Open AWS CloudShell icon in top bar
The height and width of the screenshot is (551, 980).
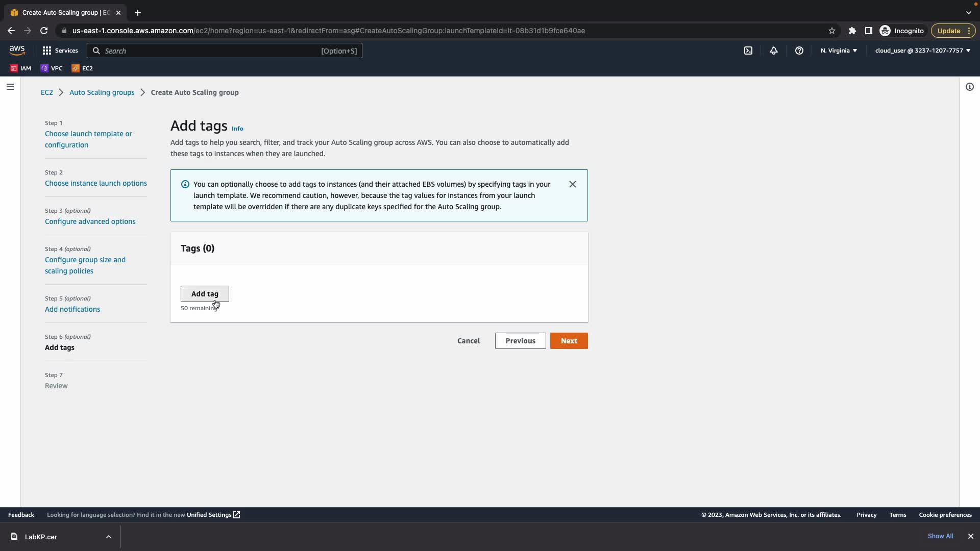click(748, 51)
